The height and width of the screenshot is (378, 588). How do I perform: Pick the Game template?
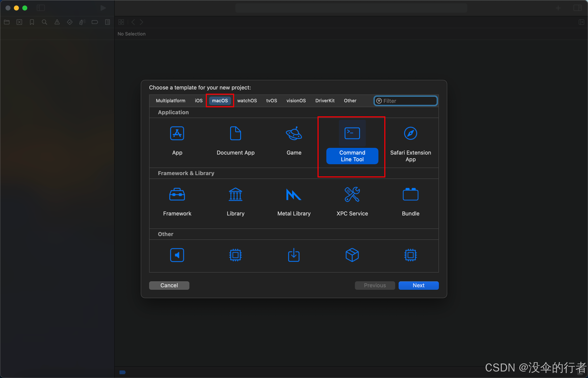tap(294, 141)
